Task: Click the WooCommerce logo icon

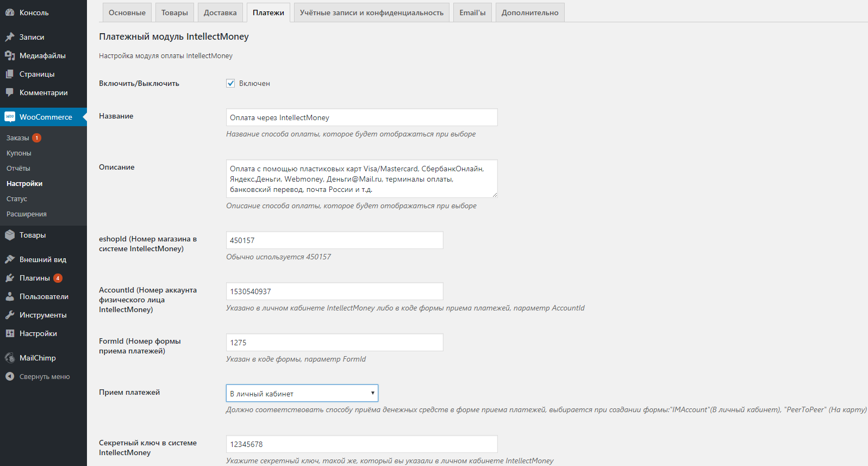Action: 10,117
